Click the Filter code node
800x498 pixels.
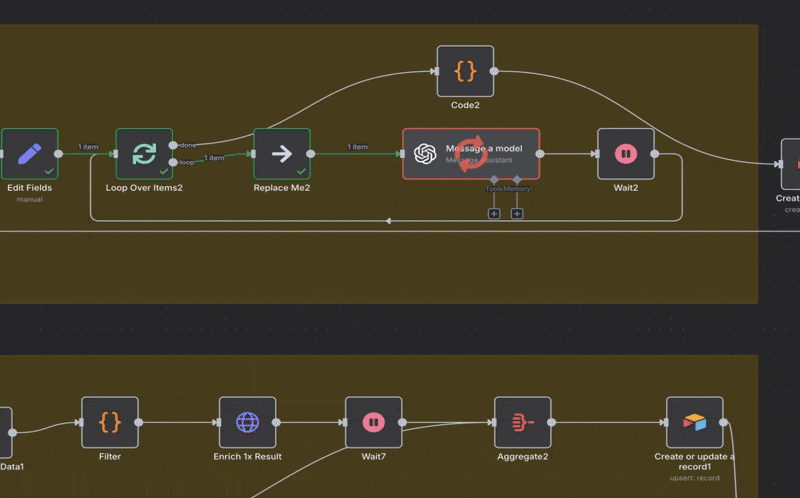pyautogui.click(x=110, y=423)
